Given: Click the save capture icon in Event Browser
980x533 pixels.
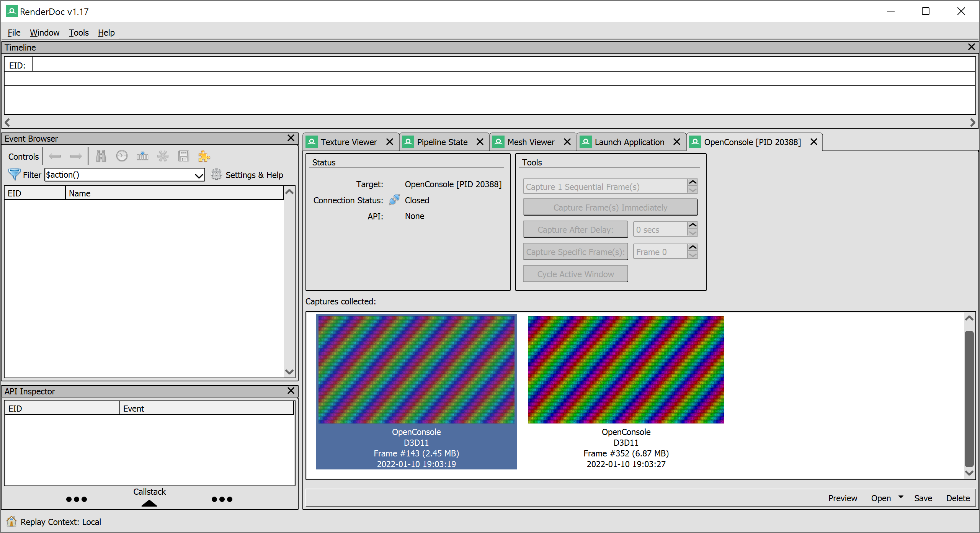Looking at the screenshot, I should coord(184,155).
